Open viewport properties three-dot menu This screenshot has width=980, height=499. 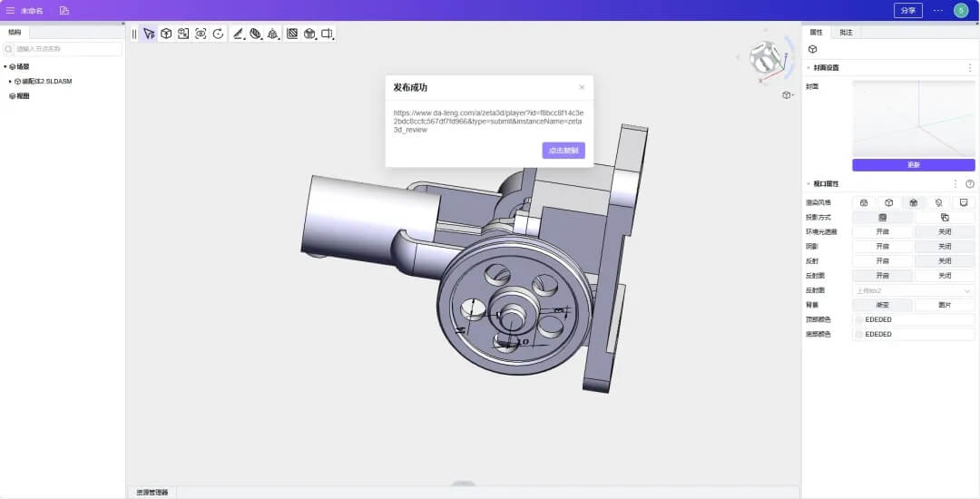point(955,183)
